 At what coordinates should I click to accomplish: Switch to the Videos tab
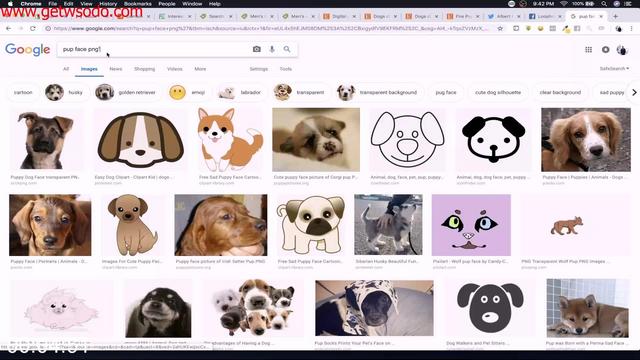[175, 69]
